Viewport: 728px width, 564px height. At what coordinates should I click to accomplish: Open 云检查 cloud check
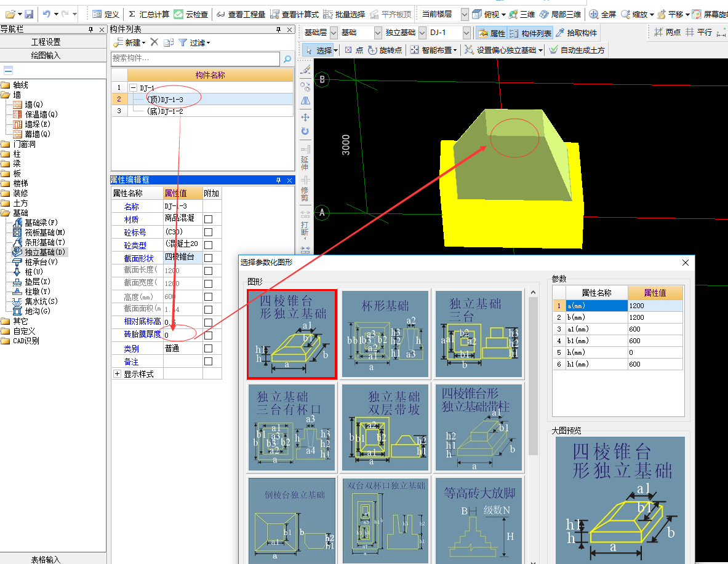pos(191,14)
